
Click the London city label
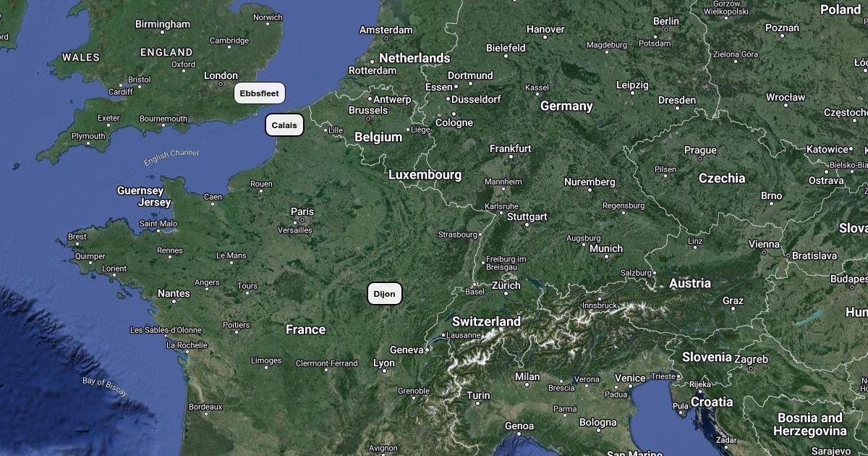click(x=221, y=75)
